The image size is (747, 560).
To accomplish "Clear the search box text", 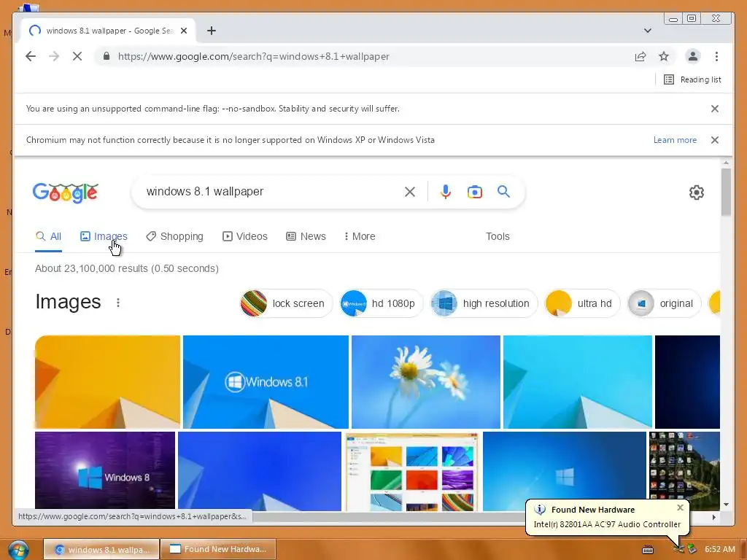I will point(410,192).
